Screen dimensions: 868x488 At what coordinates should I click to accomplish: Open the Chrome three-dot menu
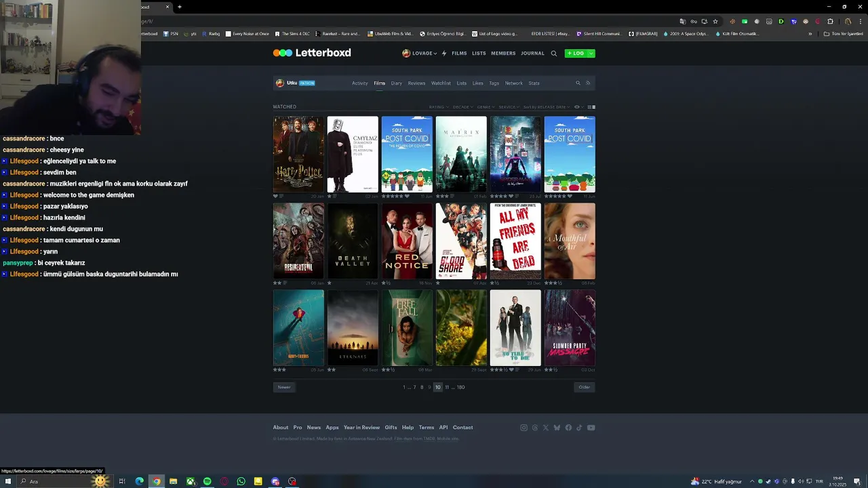[860, 21]
